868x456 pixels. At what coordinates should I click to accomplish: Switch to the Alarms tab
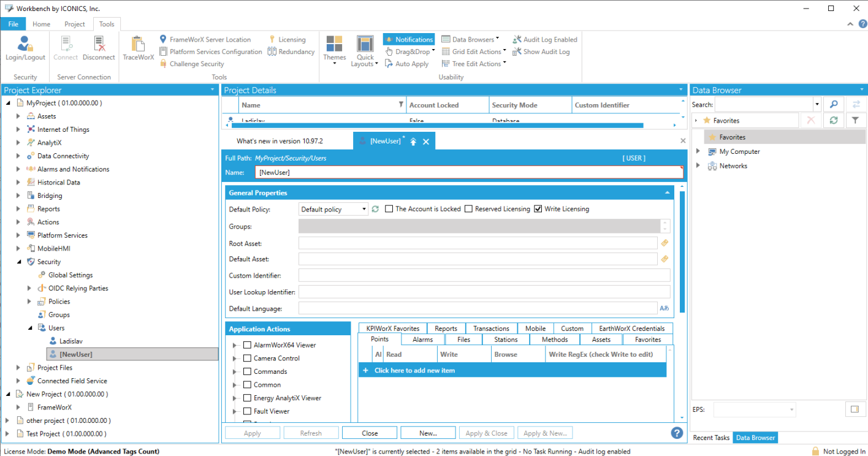(x=422, y=340)
